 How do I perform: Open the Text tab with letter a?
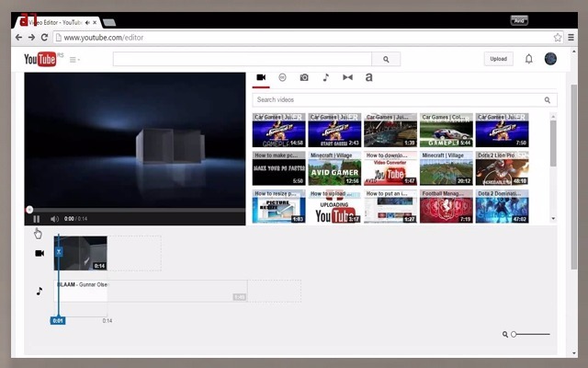click(368, 77)
